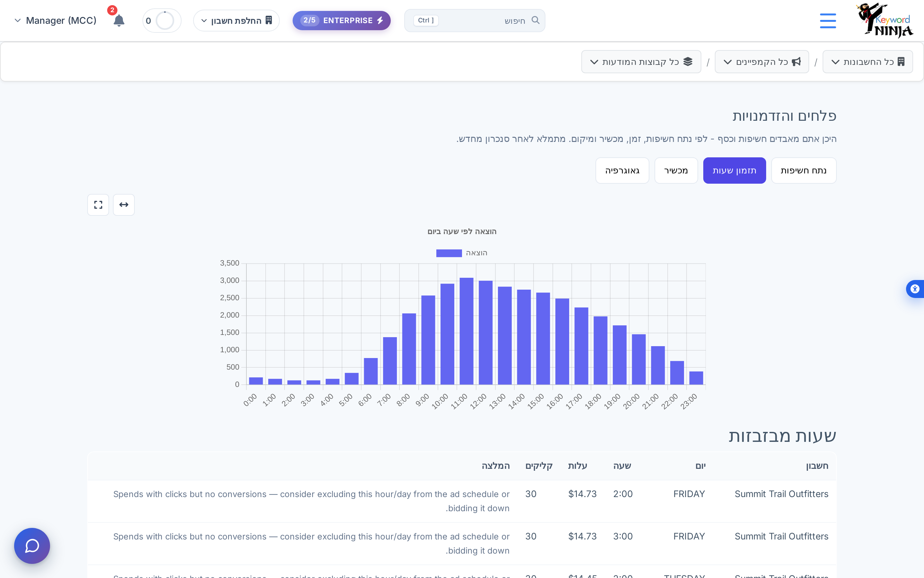The height and width of the screenshot is (578, 924).
Task: Click the חשבון column header
Action: [x=817, y=466]
